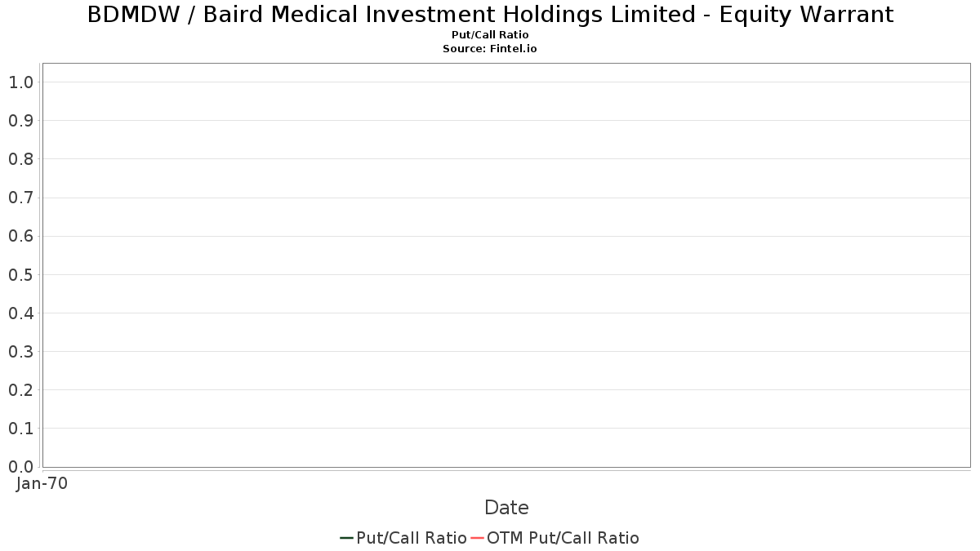Click the 0.5 y-axis label
Screen dimensions: 980x551
pyautogui.click(x=20, y=275)
